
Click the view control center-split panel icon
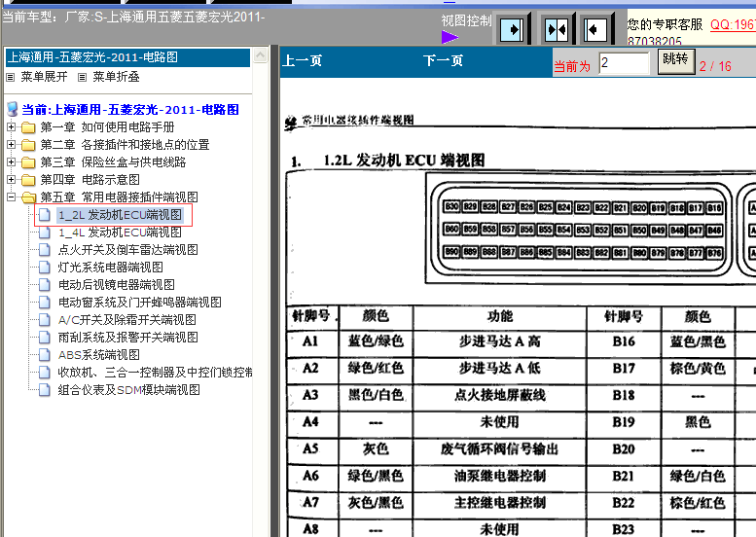coord(557,30)
